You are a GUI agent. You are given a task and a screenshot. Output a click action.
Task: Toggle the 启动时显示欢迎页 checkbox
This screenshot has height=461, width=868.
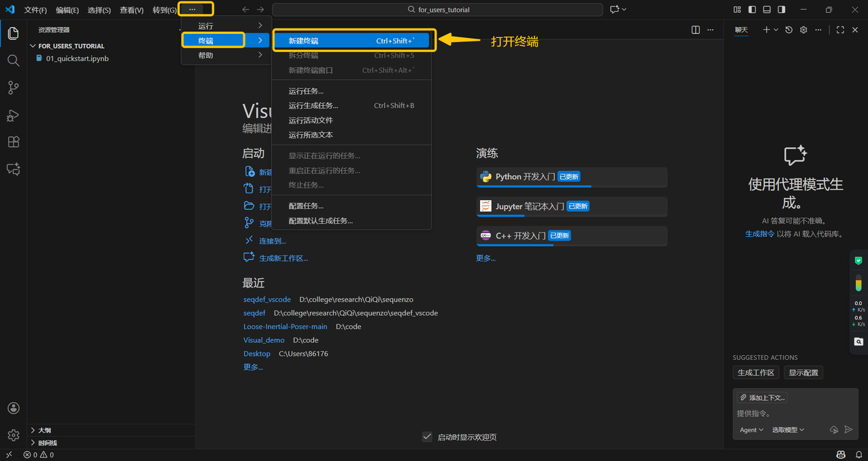coord(427,437)
